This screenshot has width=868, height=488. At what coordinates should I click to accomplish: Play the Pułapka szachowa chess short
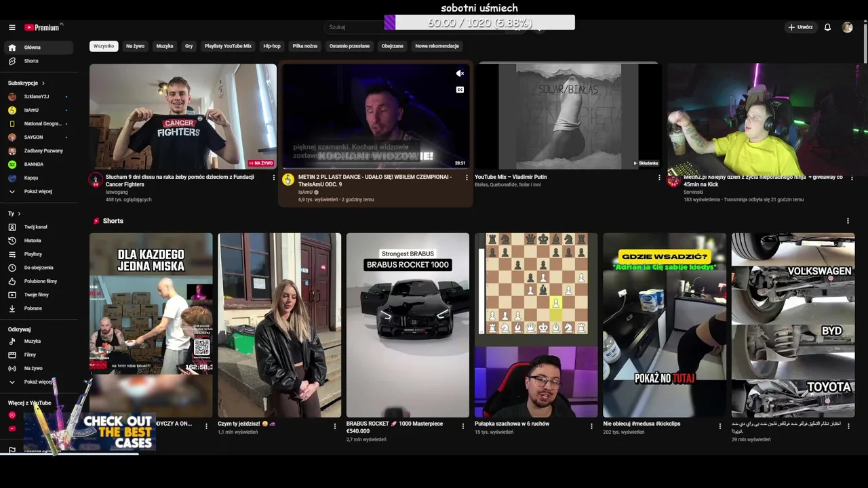click(x=536, y=325)
